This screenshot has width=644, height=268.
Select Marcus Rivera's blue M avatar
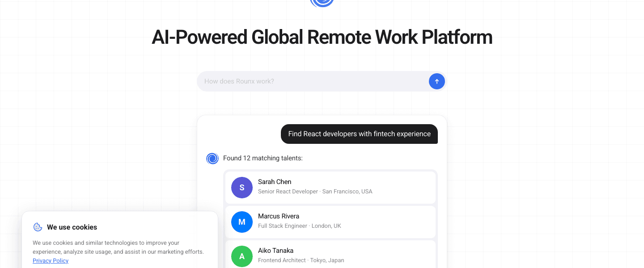click(242, 222)
